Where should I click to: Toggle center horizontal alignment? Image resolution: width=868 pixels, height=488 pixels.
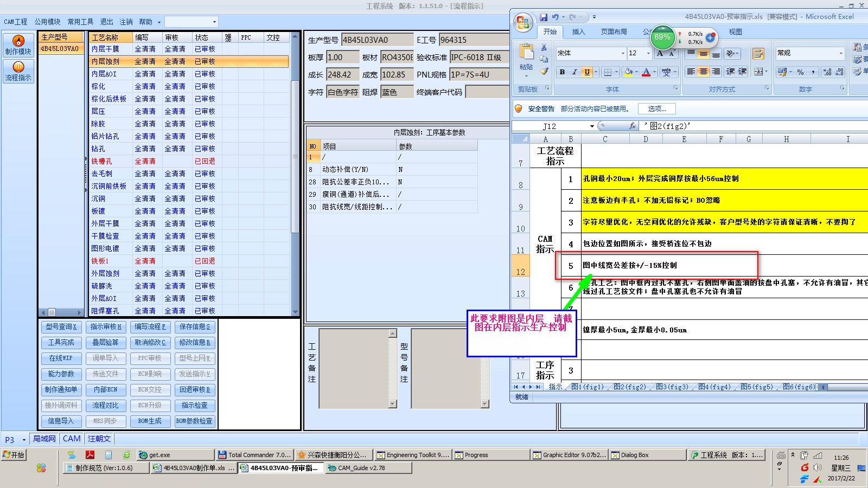[x=703, y=72]
